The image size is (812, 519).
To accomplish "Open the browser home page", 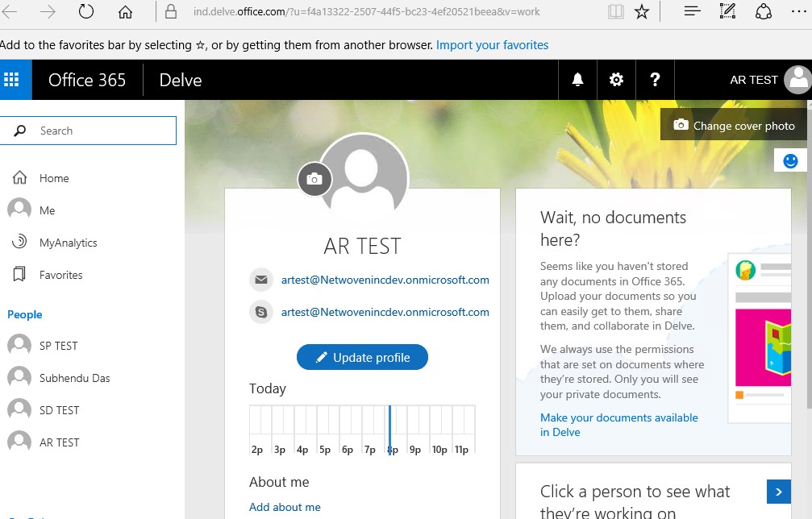I will (x=125, y=11).
